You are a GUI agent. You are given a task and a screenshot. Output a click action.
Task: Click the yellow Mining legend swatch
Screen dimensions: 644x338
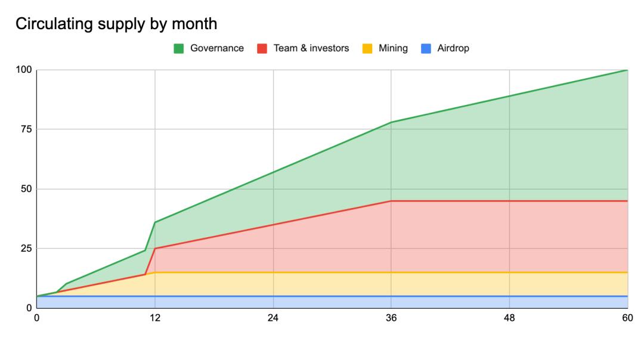[367, 49]
